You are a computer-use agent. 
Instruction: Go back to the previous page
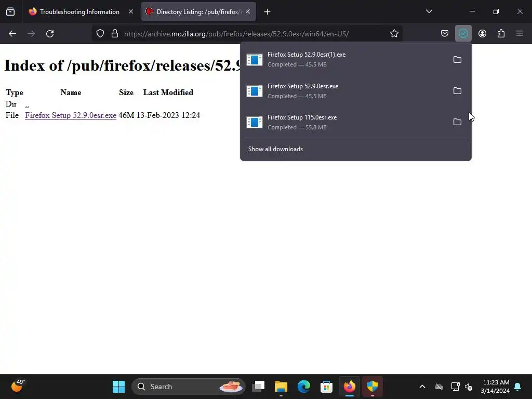pos(12,34)
